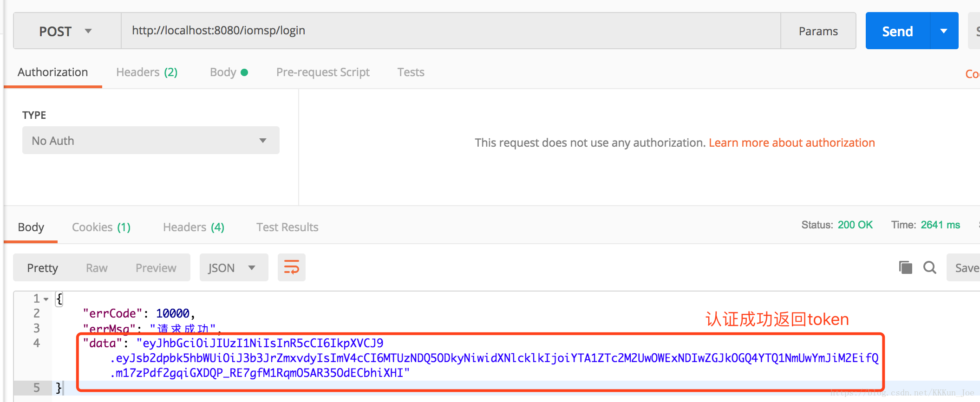Screen dimensions: 980x402
Task: Switch to the request Headers (2) tab
Action: 147,72
